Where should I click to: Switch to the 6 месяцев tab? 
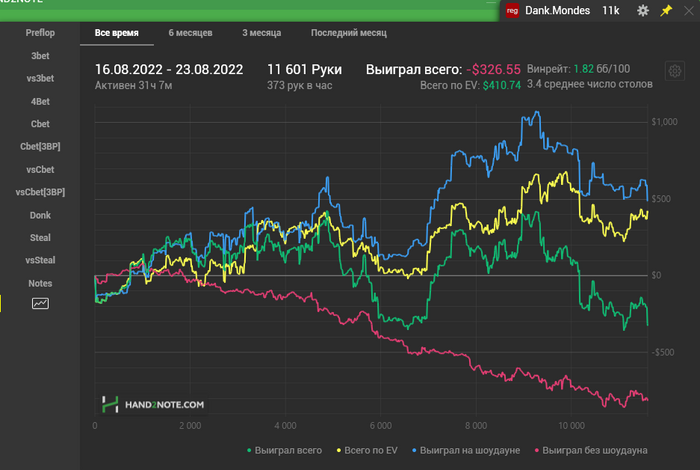[190, 33]
